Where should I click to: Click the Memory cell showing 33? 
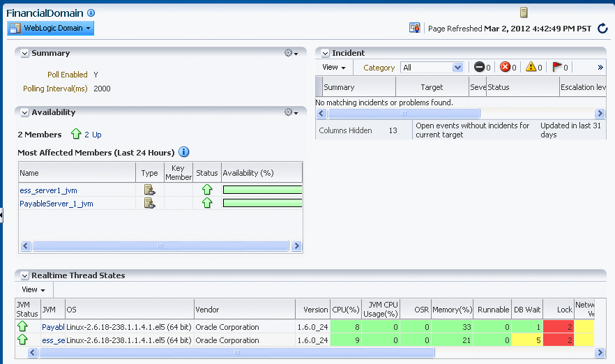tap(453, 327)
